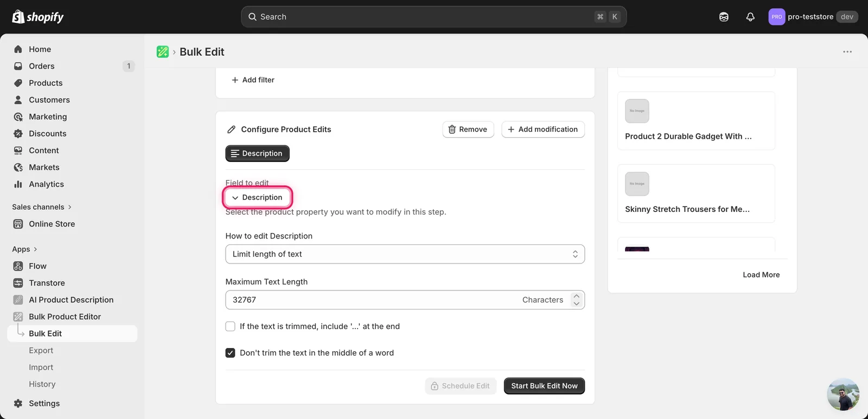The image size is (868, 419).
Task: Open Import in Bulk Product Editor
Action: coord(41,367)
